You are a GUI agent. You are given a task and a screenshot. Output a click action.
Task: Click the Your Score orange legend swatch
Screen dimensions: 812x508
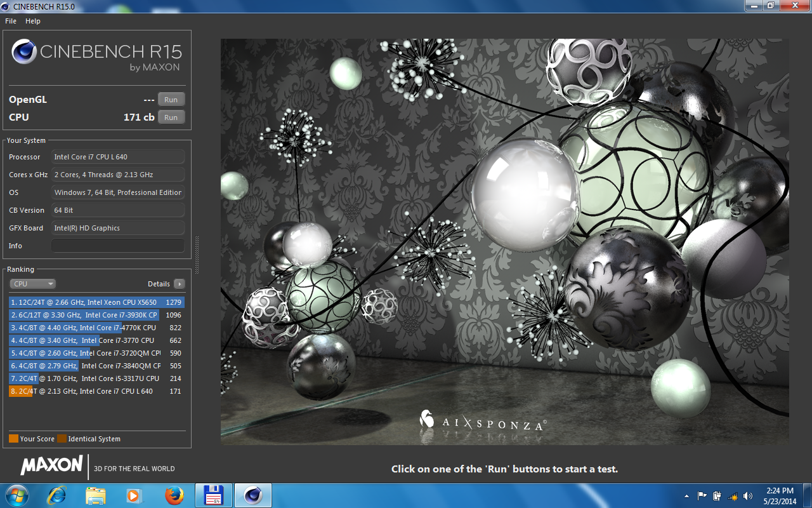13,439
